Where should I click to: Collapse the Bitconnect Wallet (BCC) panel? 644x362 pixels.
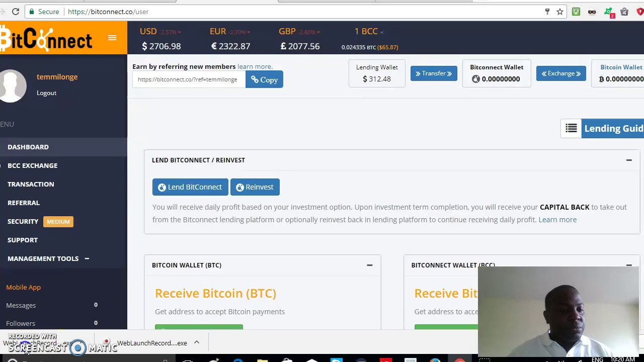tap(629, 264)
